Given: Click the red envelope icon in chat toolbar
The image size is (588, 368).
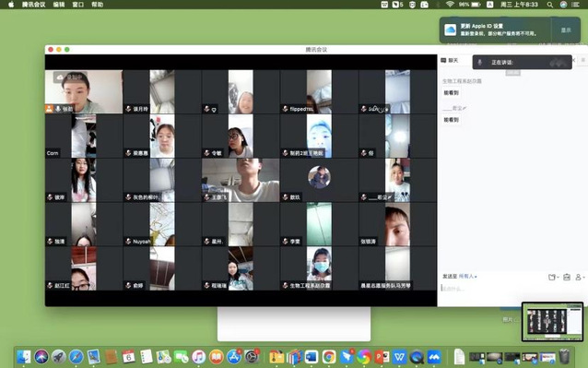Looking at the screenshot, I should [x=567, y=278].
